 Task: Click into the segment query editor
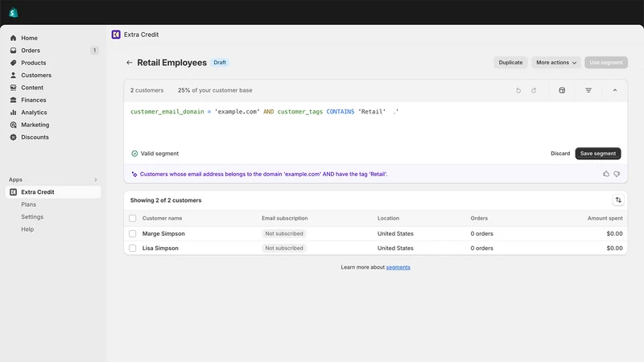pyautogui.click(x=375, y=123)
